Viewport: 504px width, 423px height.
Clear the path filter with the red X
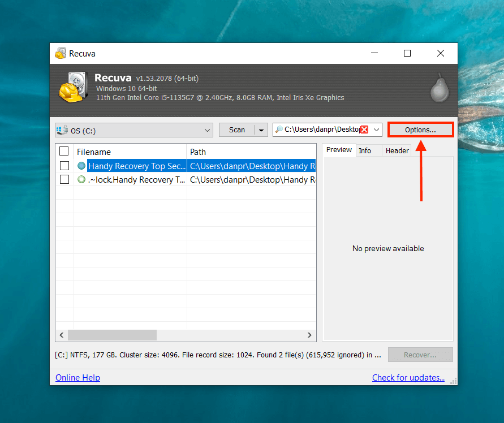click(x=364, y=130)
